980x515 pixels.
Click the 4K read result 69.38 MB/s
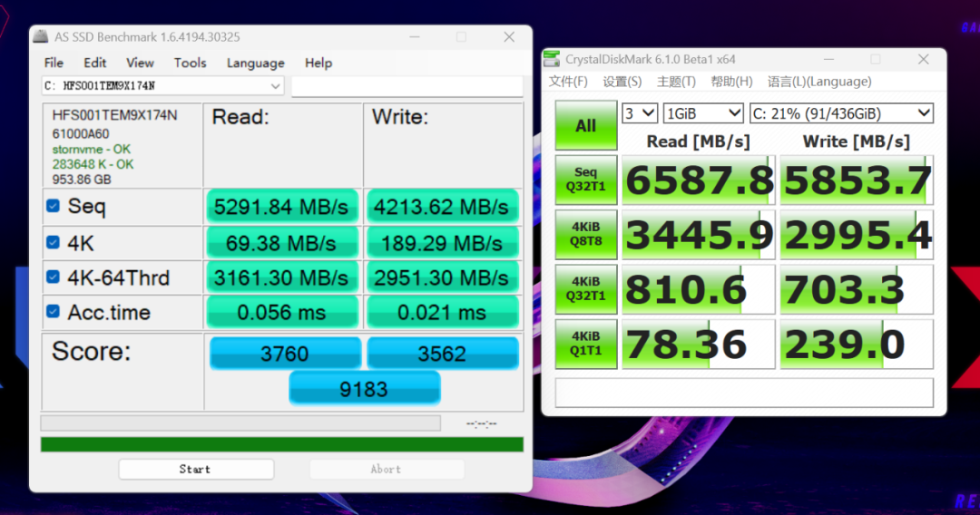click(x=281, y=243)
